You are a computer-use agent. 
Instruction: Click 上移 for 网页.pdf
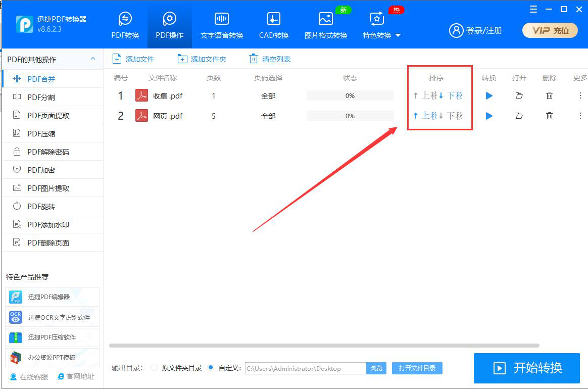tap(425, 116)
